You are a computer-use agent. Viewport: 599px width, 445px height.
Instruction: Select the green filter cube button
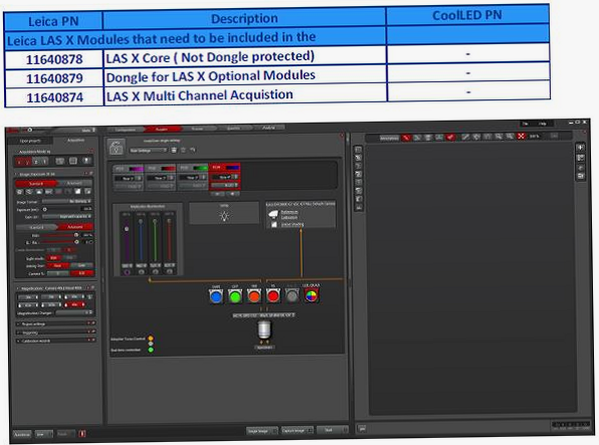[235, 296]
